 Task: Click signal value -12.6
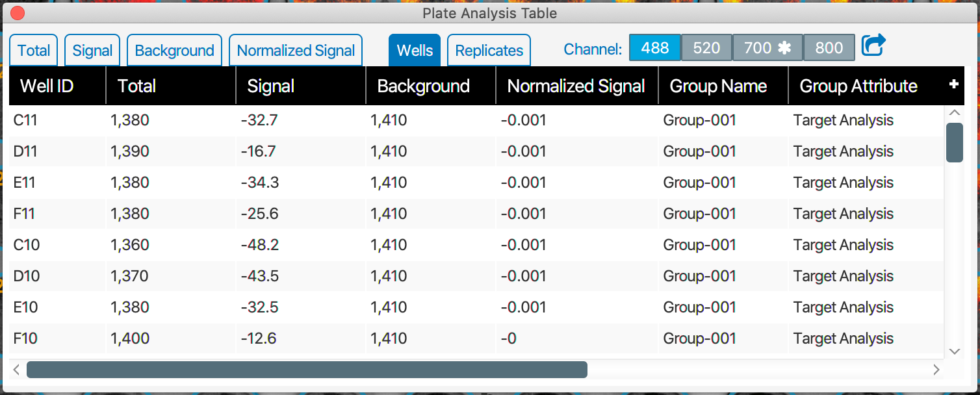pos(259,338)
